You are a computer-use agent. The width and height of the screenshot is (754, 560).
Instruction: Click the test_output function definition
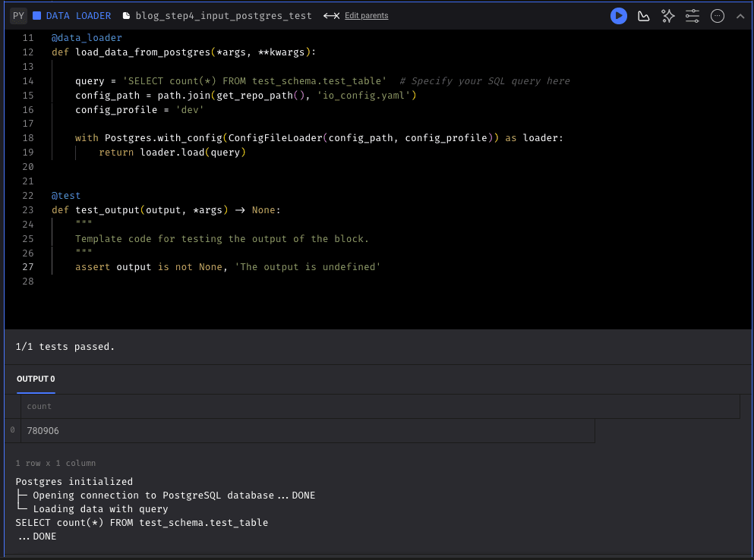click(166, 210)
